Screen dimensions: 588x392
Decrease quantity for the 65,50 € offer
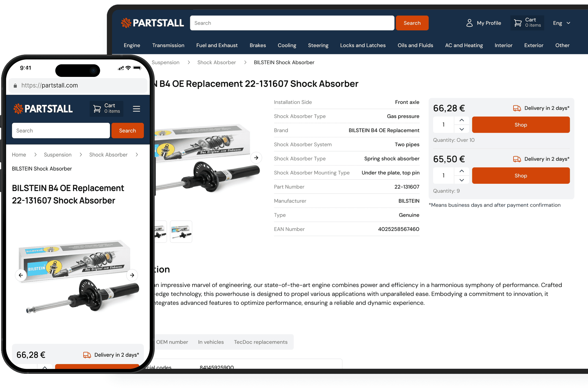click(x=461, y=180)
